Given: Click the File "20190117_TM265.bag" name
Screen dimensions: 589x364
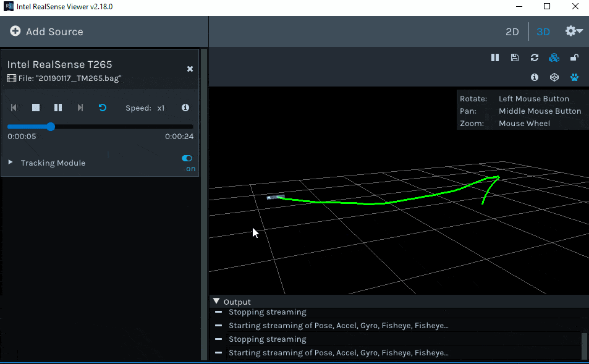Looking at the screenshot, I should pos(70,78).
